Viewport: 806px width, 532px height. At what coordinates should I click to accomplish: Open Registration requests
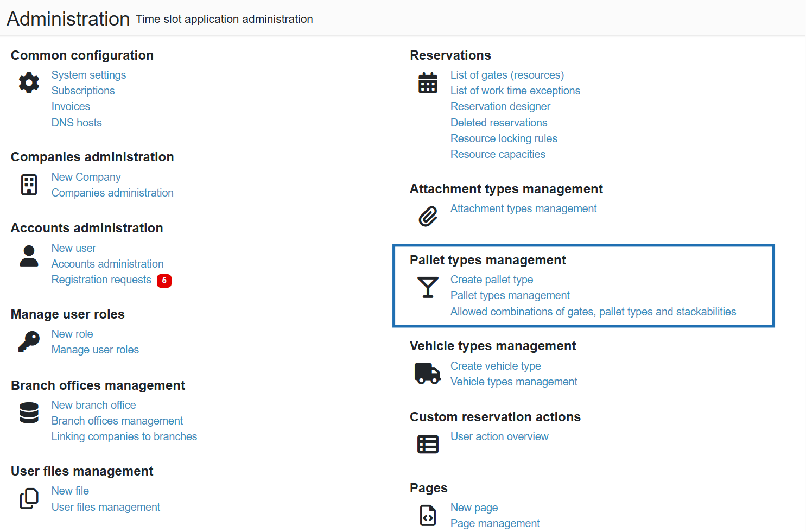tap(101, 280)
